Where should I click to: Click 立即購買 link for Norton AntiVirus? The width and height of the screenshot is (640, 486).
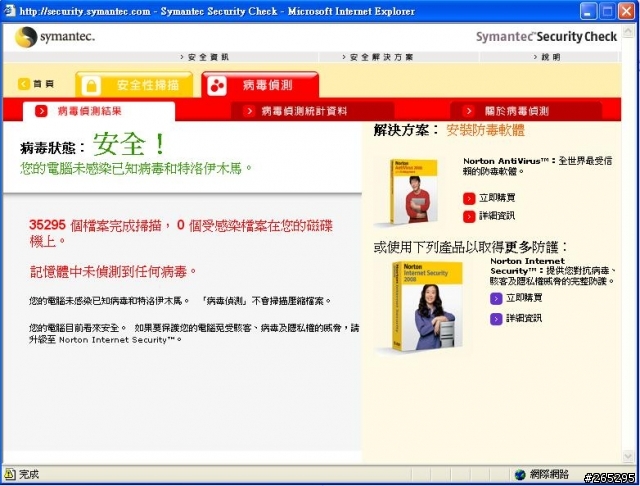[497, 198]
